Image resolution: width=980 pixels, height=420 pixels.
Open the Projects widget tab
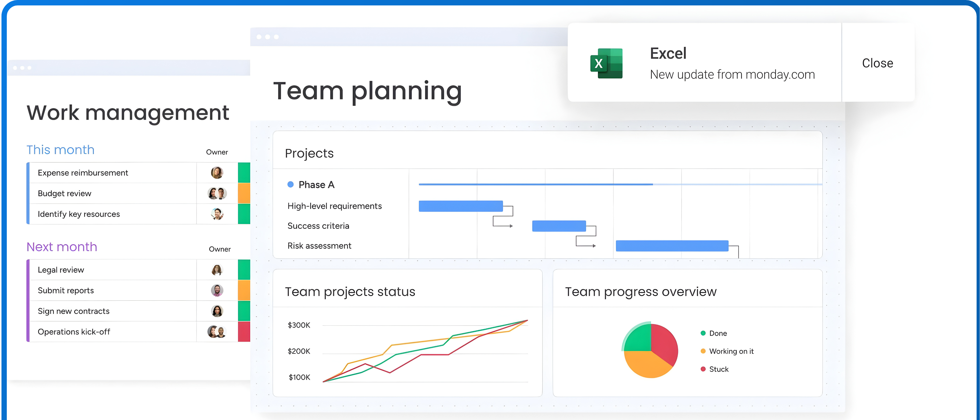(309, 153)
